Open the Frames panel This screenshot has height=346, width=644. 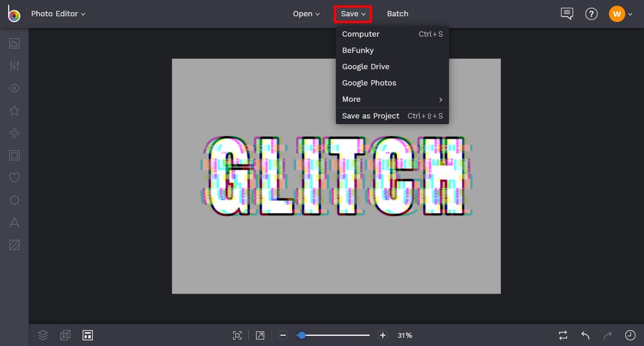tap(14, 155)
